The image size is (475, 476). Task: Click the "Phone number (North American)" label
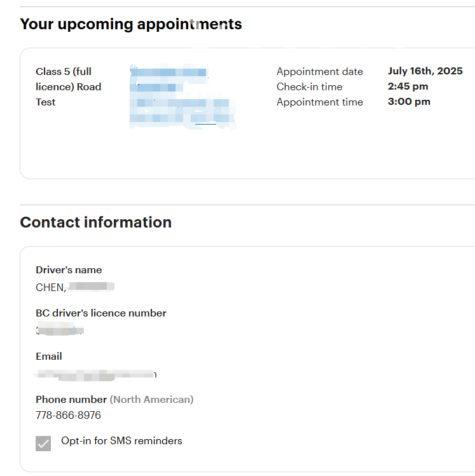click(x=114, y=400)
